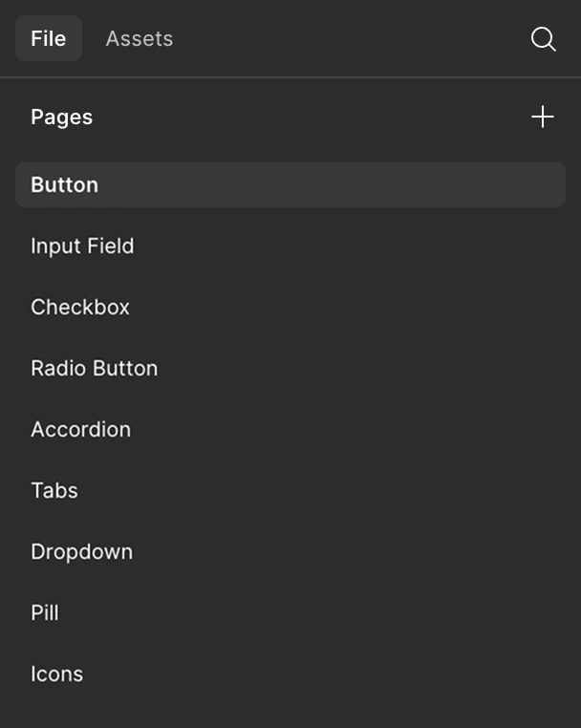This screenshot has width=581, height=728.
Task: Switch to the Assets tab
Action: pyautogui.click(x=140, y=39)
